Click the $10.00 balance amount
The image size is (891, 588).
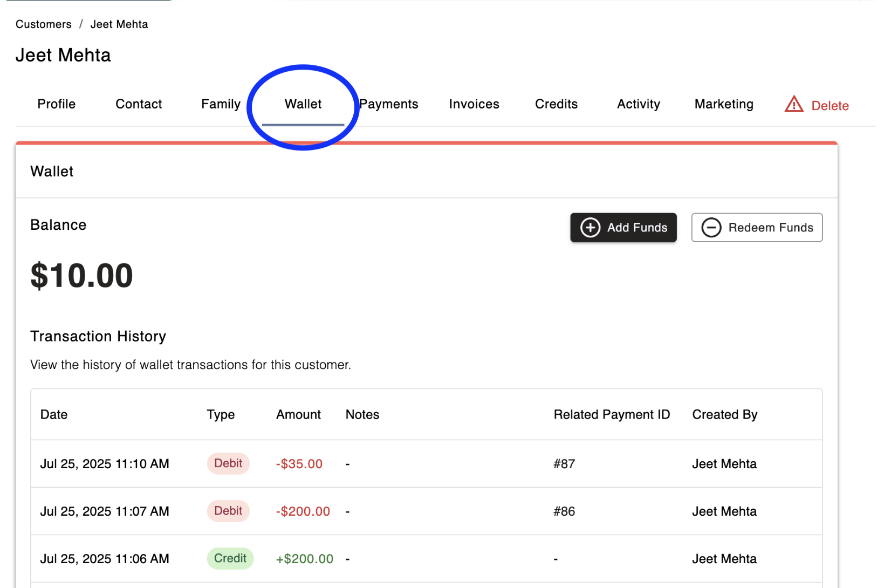point(82,276)
